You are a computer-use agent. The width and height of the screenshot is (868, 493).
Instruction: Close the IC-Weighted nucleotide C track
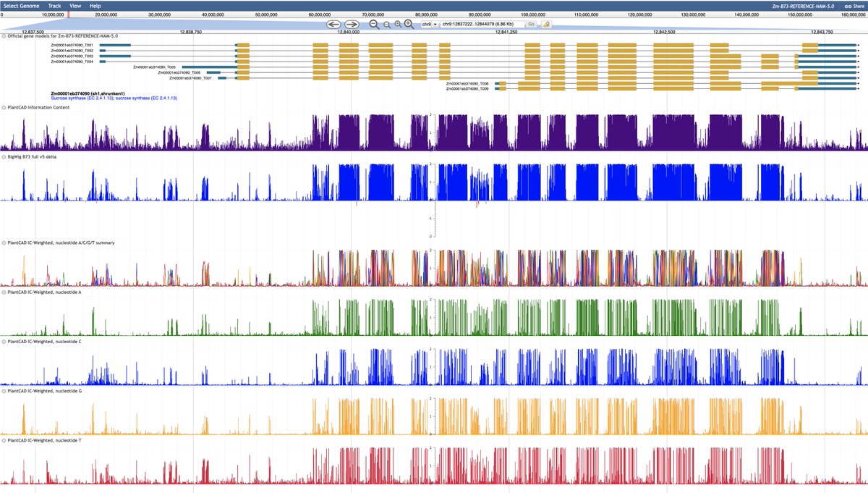tap(4, 341)
